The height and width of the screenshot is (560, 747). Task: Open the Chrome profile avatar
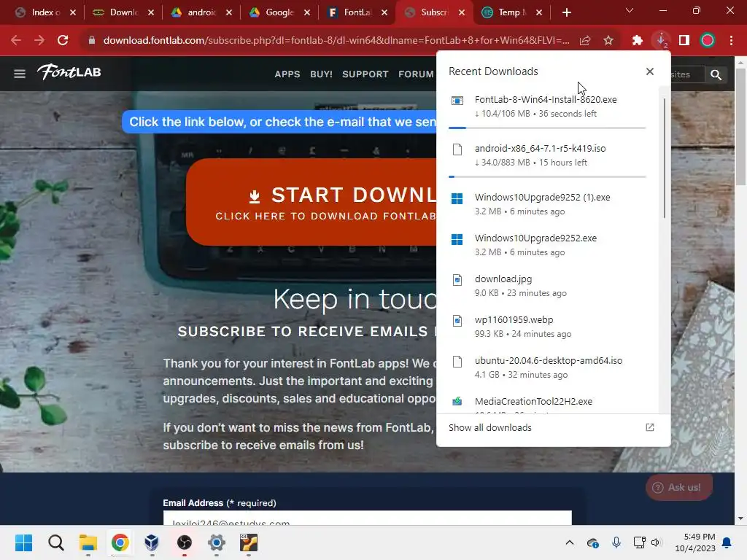(708, 41)
